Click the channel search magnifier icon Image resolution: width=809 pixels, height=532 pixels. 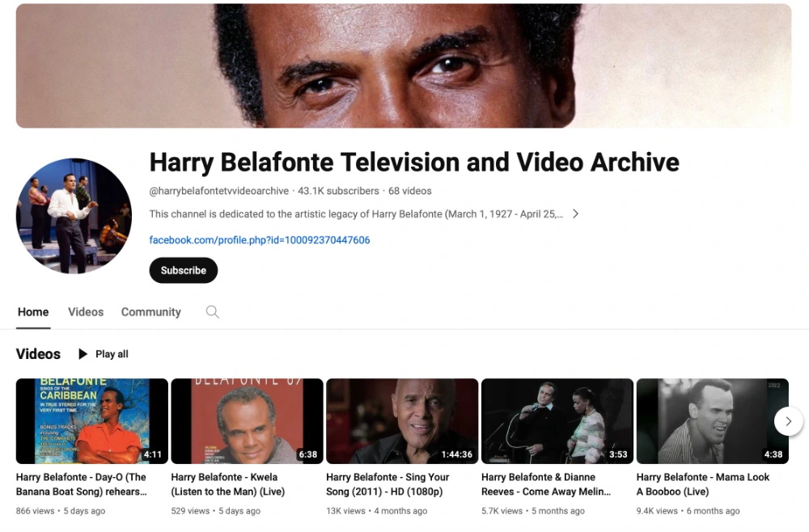point(212,312)
